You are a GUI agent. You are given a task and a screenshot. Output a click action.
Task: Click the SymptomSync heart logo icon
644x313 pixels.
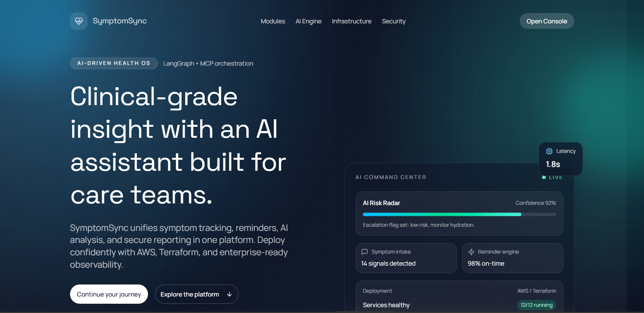pos(79,21)
